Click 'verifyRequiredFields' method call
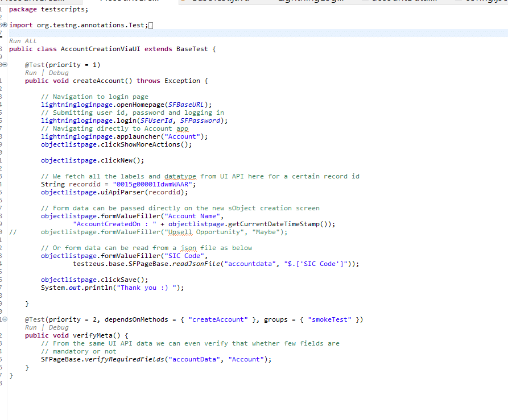Image resolution: width=508 pixels, height=420 pixels. click(x=125, y=360)
